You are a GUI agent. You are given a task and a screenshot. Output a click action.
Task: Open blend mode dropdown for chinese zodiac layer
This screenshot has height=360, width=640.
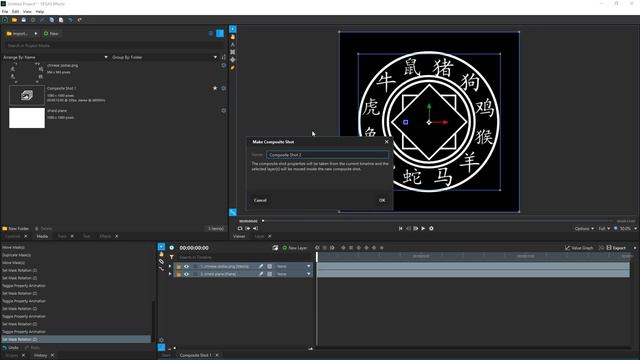[293, 266]
